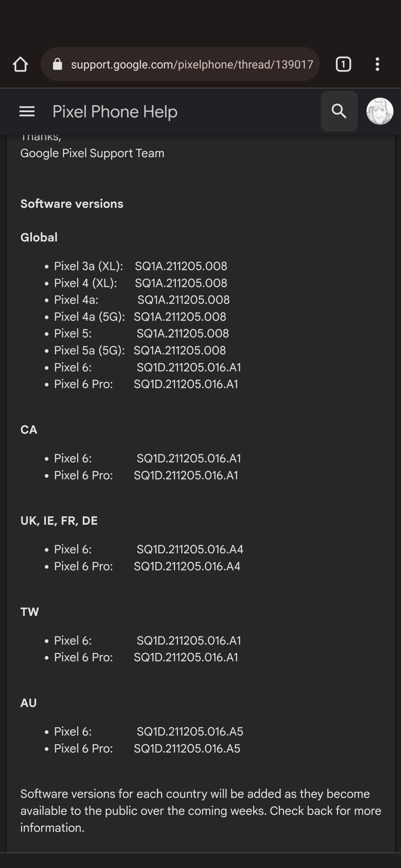Open the hamburger navigation menu
Image resolution: width=401 pixels, height=868 pixels.
pyautogui.click(x=27, y=112)
